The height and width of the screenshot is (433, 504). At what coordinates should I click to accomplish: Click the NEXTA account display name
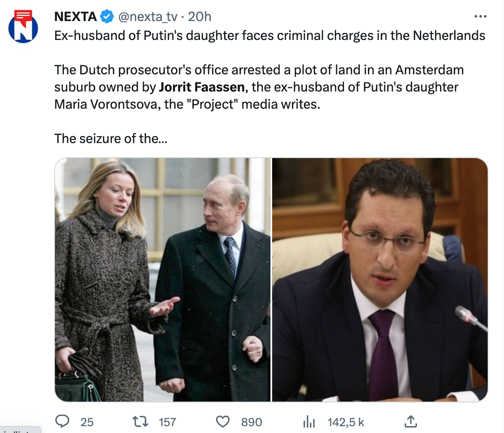tap(76, 17)
